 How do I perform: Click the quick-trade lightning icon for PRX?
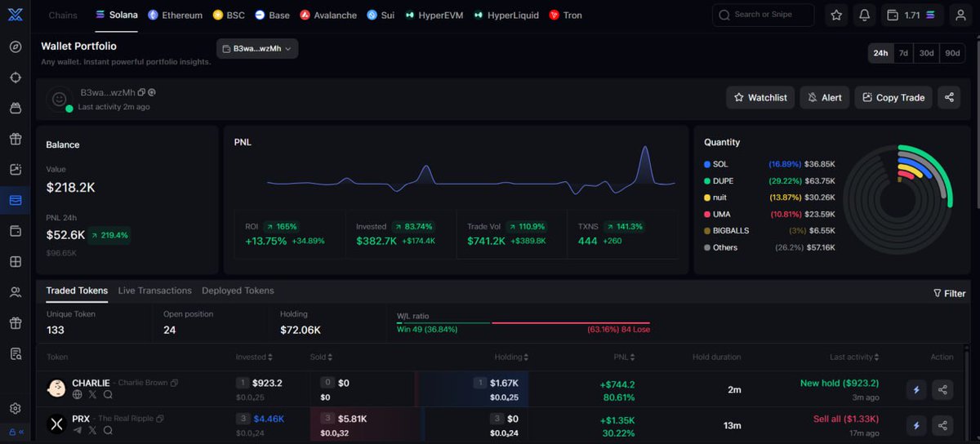tap(916, 425)
